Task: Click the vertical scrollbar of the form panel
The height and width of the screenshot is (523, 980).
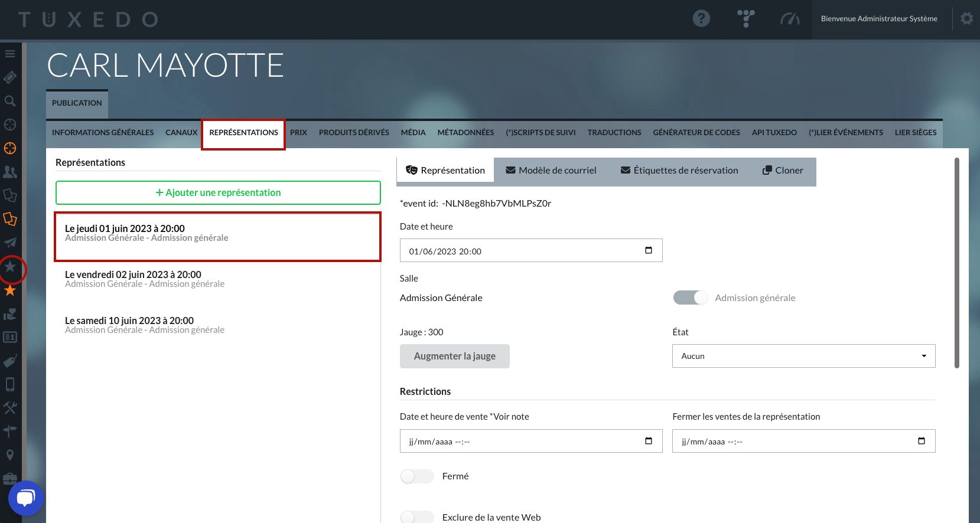Action: point(956,263)
